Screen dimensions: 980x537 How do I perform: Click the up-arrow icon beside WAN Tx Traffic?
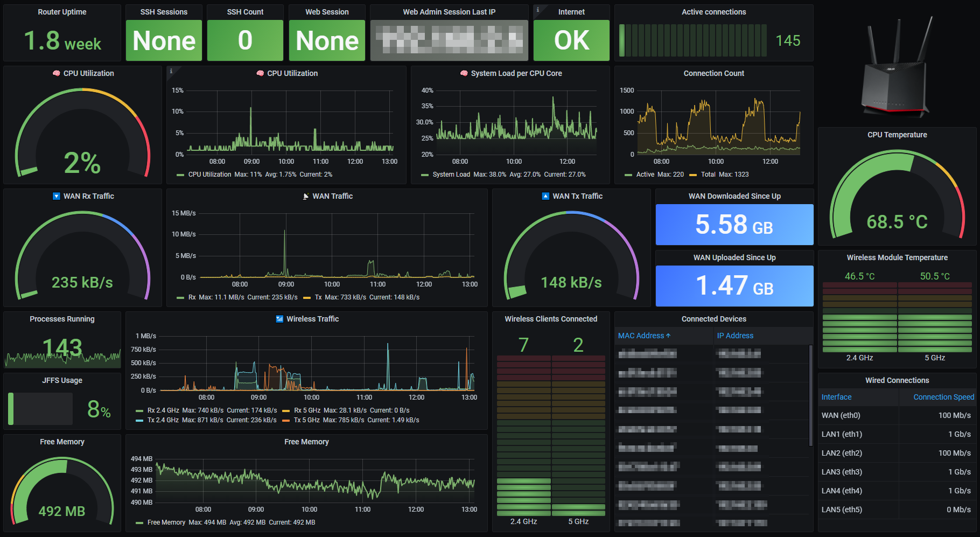(545, 196)
